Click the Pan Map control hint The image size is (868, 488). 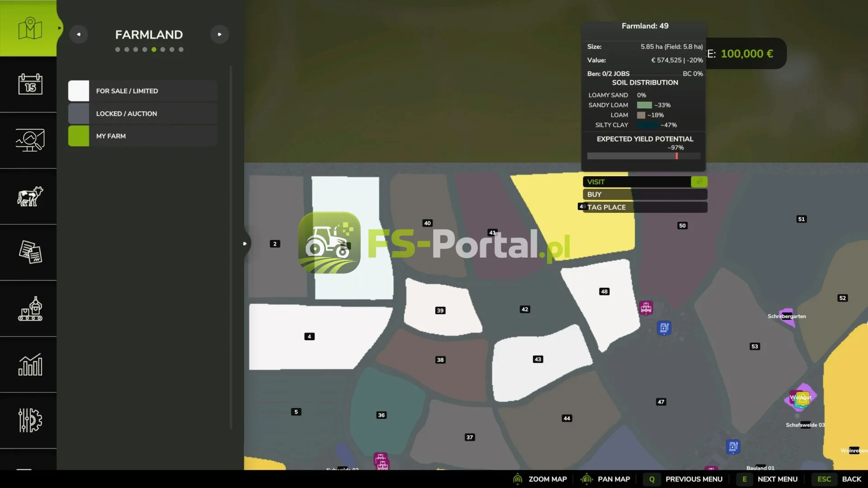(x=605, y=479)
